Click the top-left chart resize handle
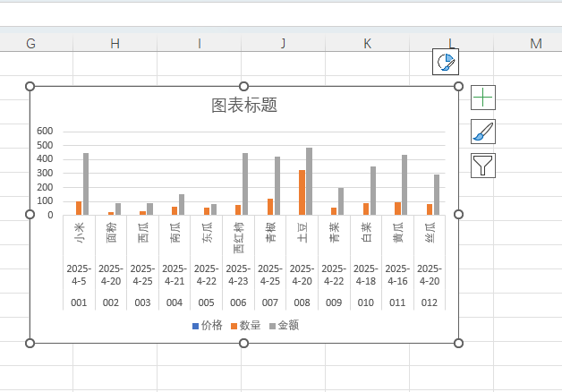Image resolution: width=562 pixels, height=392 pixels. [x=30, y=86]
